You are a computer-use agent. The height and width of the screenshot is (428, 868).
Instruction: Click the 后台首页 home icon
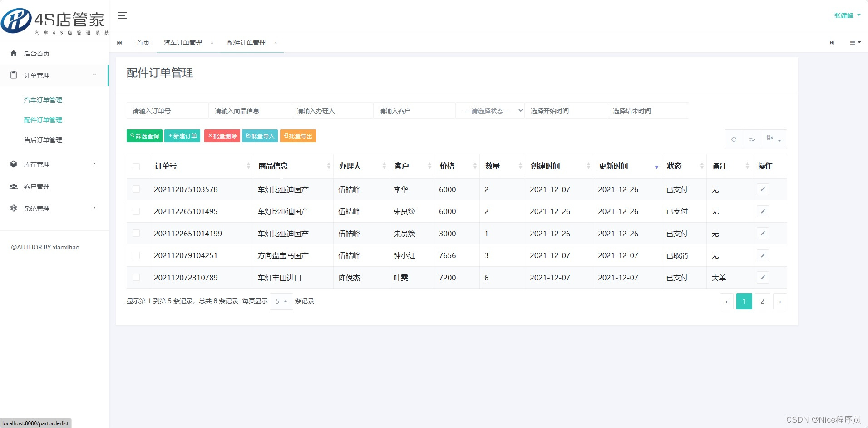tap(14, 53)
